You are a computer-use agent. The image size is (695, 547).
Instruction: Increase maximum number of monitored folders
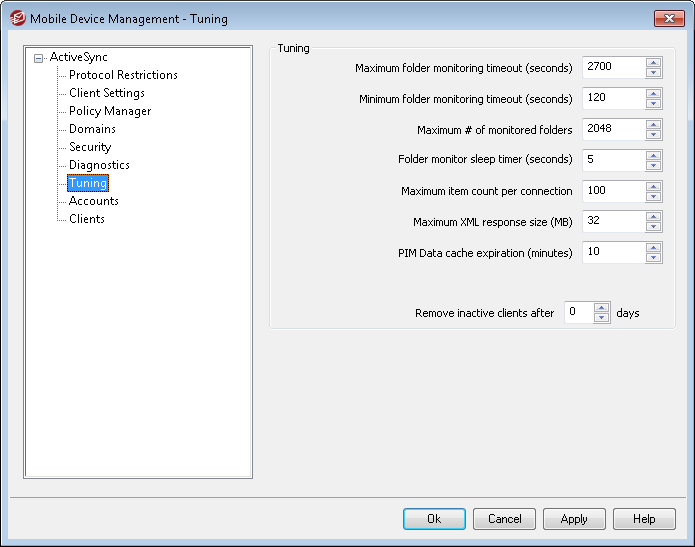(x=653, y=124)
